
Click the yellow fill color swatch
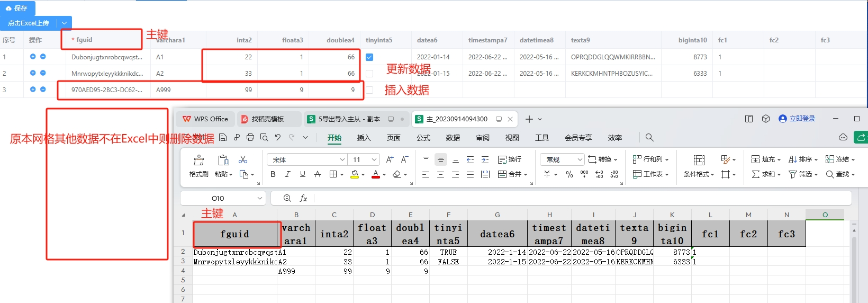coord(355,174)
